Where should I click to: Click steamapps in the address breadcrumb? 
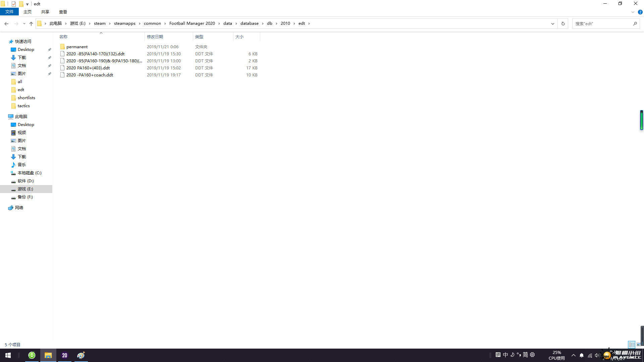[125, 23]
